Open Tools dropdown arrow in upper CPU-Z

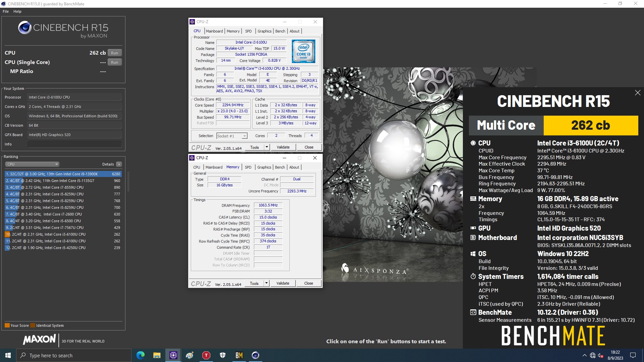[x=267, y=147]
